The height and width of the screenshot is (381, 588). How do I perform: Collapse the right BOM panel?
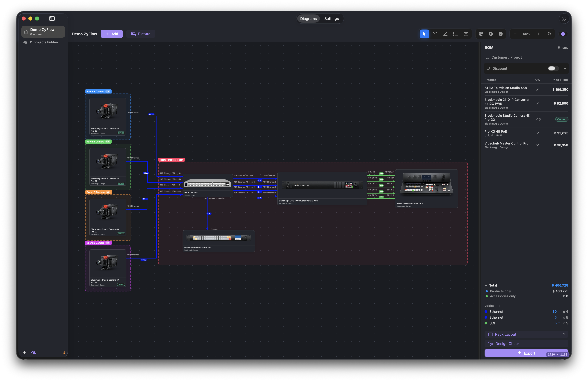click(x=564, y=19)
